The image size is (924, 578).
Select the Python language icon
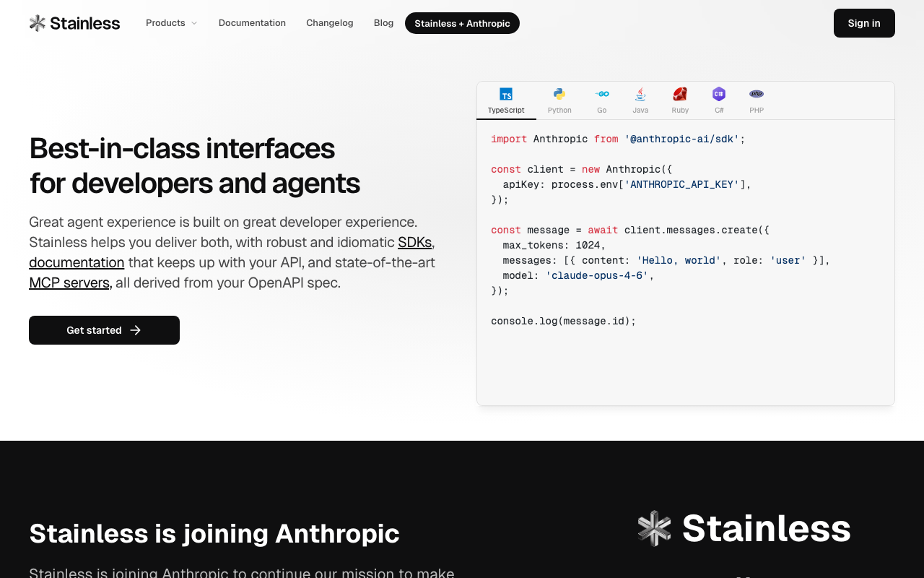[559, 94]
